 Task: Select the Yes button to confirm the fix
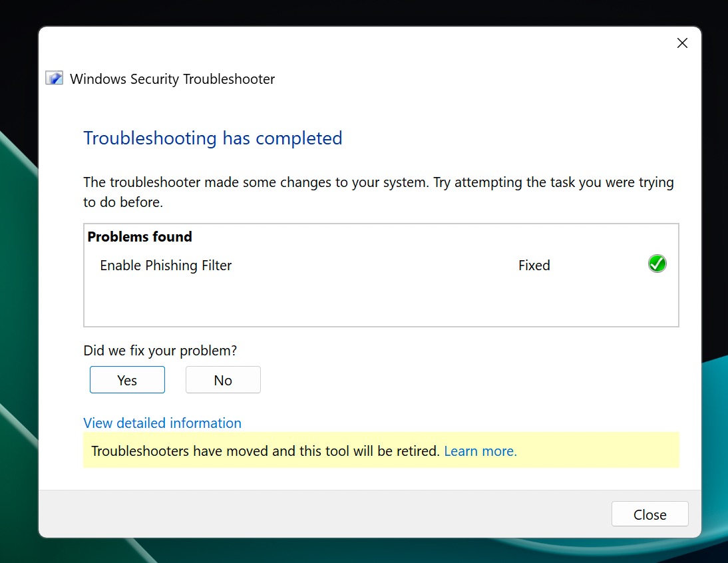[127, 379]
